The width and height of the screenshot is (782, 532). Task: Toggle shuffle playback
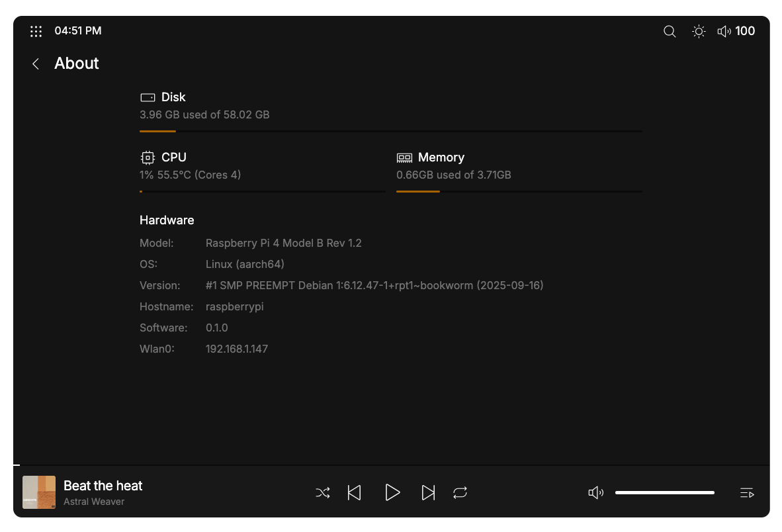(x=323, y=492)
